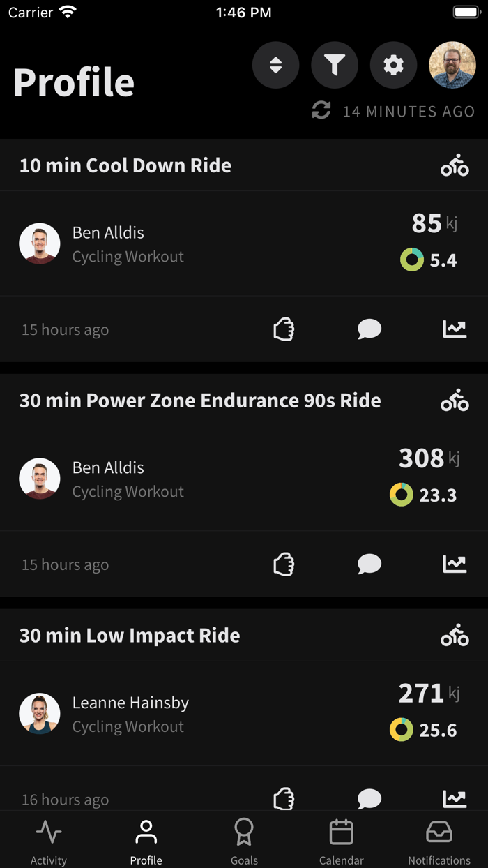This screenshot has height=868, width=488.
Task: Tap Leanne Hainsby's instructor avatar
Action: [x=40, y=714]
